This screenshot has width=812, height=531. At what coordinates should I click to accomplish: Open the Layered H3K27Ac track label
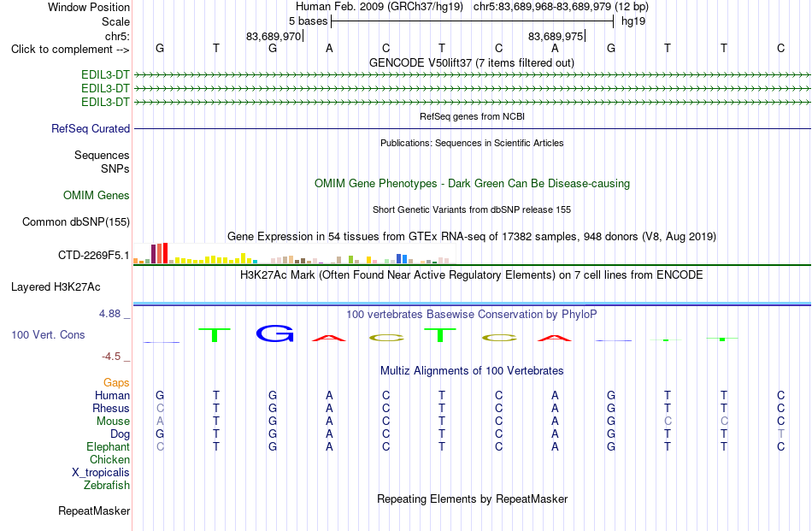click(56, 287)
